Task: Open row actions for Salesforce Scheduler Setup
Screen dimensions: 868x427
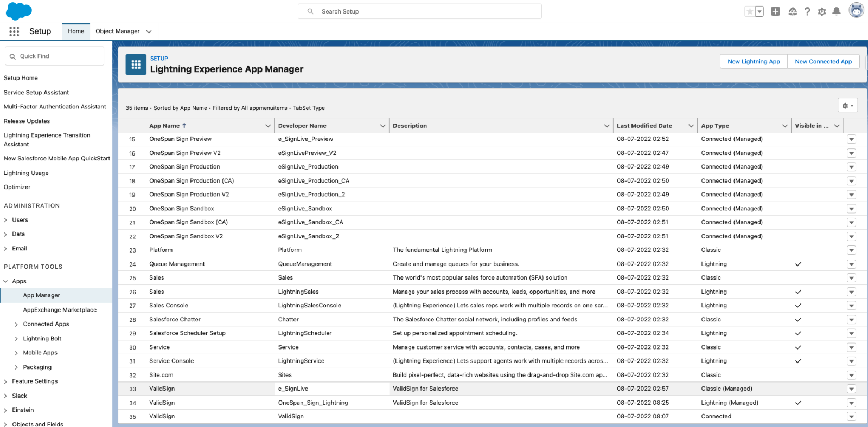Action: tap(851, 333)
